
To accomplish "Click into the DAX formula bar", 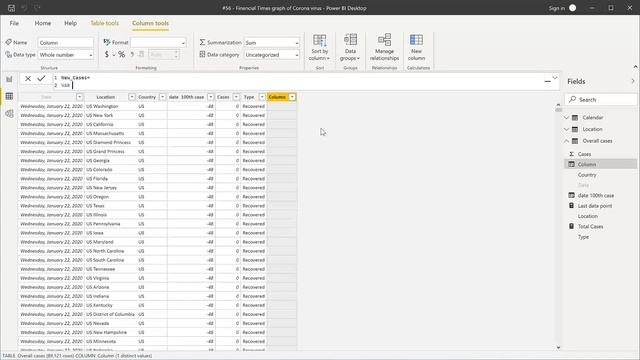I will [x=298, y=81].
